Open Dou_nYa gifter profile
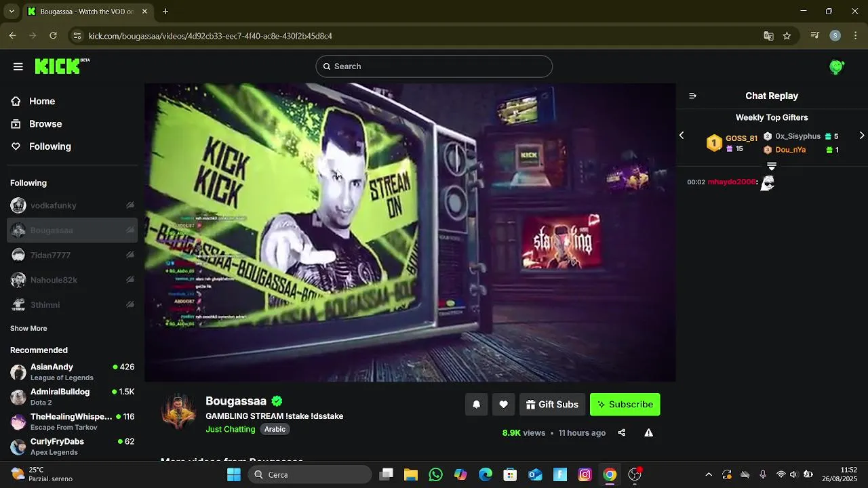Viewport: 868px width, 488px height. 790,150
